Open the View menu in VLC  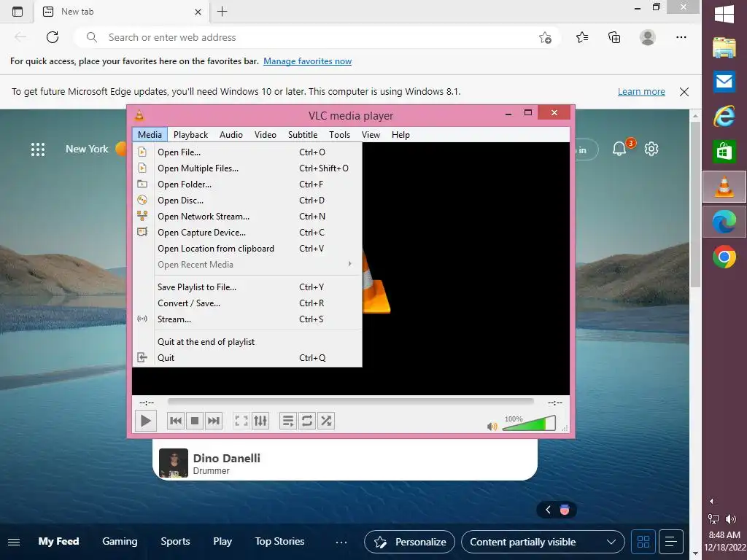pos(371,135)
